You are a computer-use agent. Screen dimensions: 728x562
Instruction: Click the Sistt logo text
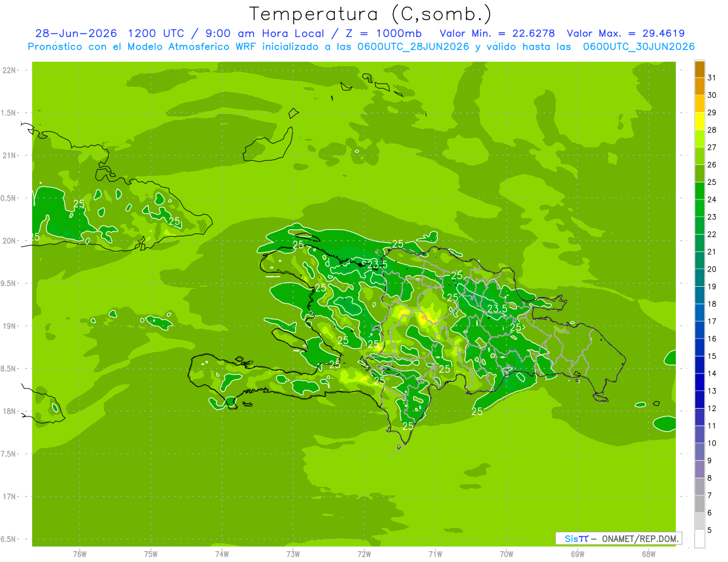(x=576, y=538)
